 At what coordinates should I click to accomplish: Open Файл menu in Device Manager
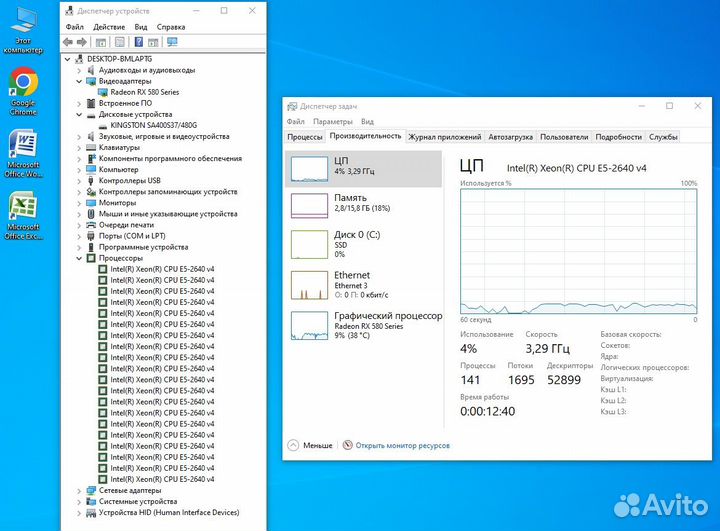74,27
